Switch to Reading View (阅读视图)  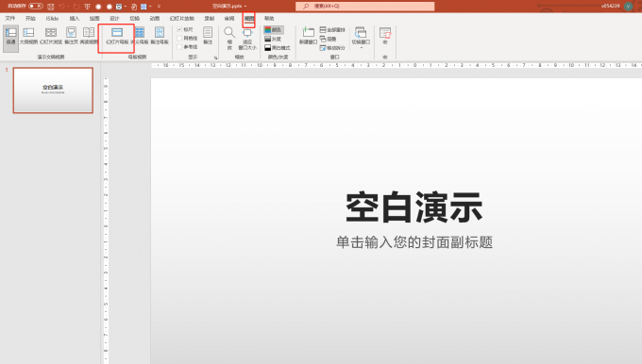pyautogui.click(x=89, y=36)
